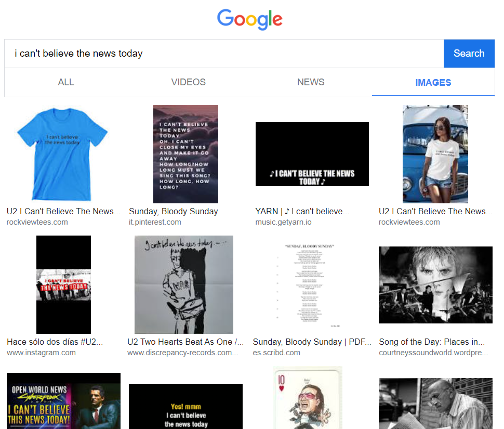Select the NEWS tab
Image resolution: width=504 pixels, height=429 pixels.
311,82
